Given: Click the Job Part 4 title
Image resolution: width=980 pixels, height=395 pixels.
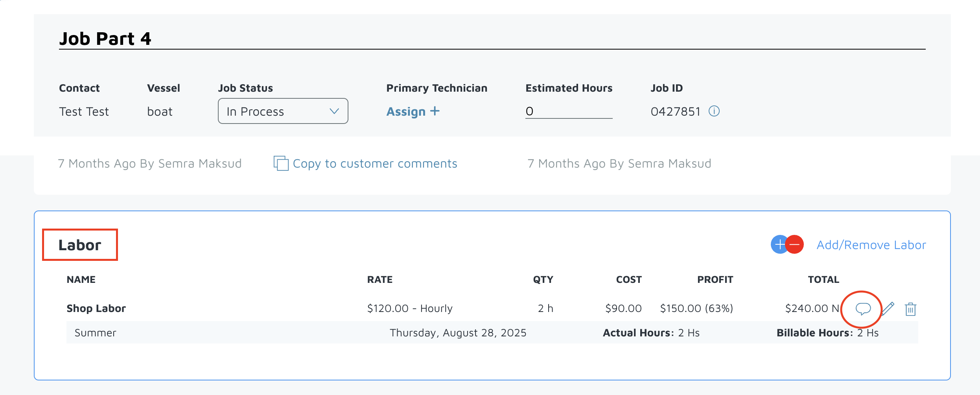Looking at the screenshot, I should (105, 39).
